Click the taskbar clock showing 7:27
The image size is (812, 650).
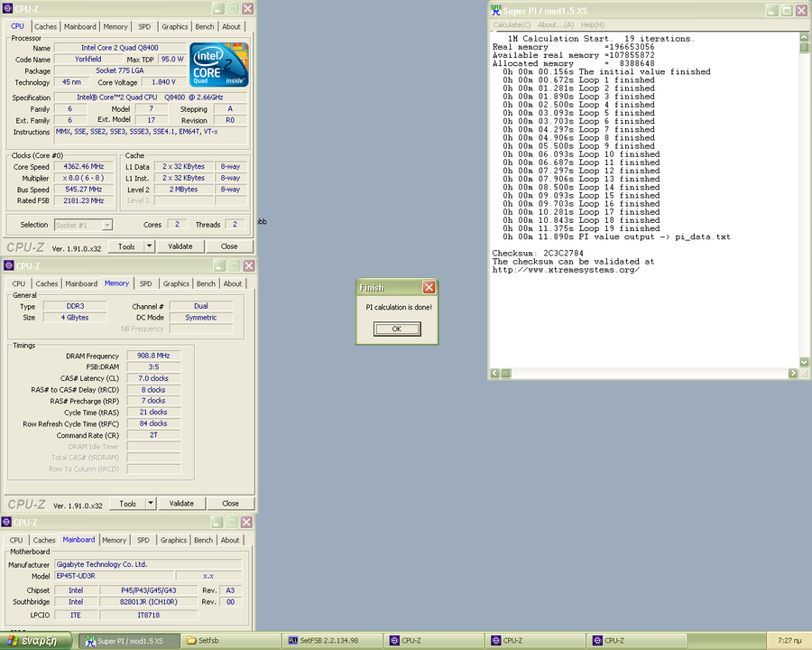point(789,641)
